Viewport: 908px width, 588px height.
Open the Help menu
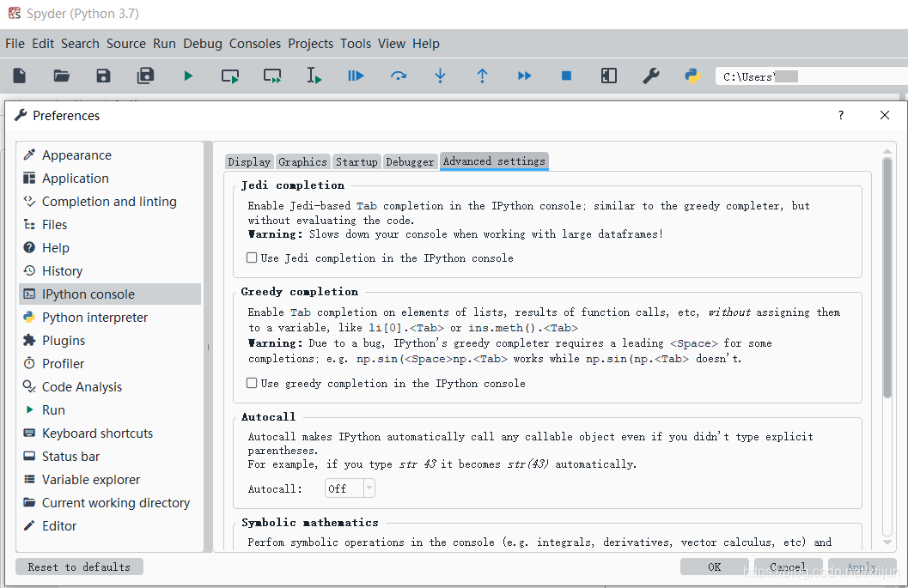point(425,44)
